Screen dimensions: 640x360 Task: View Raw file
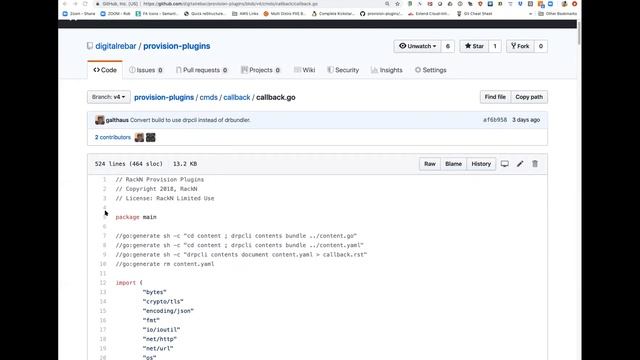pyautogui.click(x=430, y=164)
